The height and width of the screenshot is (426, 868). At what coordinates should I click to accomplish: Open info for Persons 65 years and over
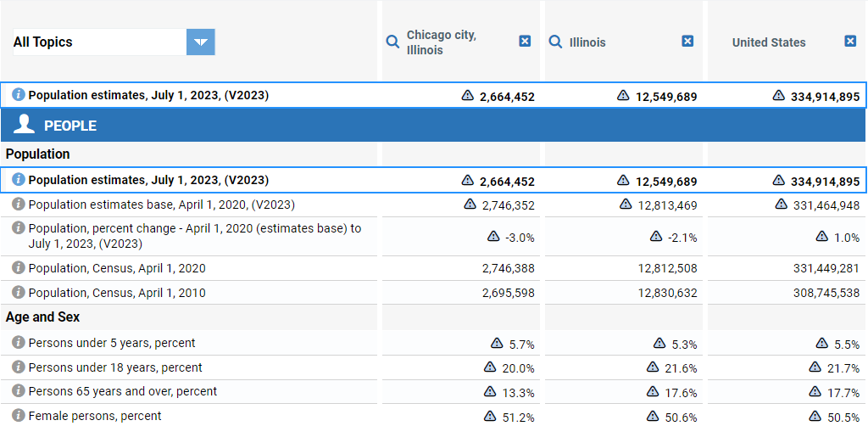tap(18, 391)
